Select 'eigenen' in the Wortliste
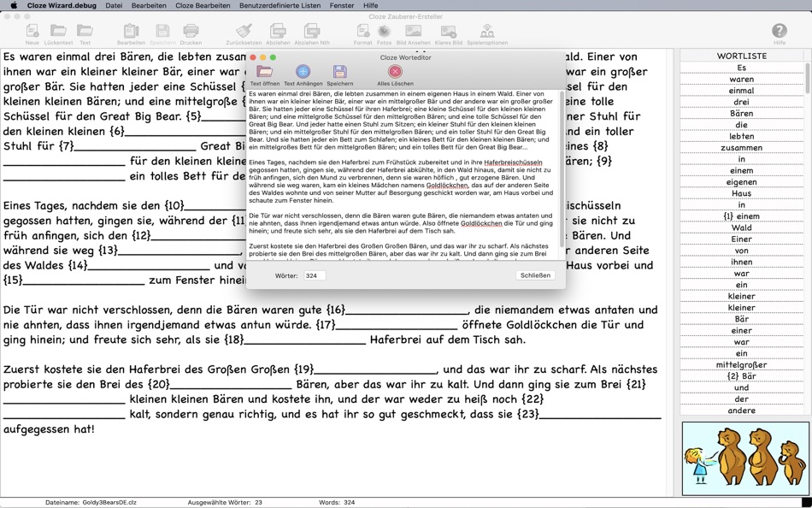 tap(742, 182)
